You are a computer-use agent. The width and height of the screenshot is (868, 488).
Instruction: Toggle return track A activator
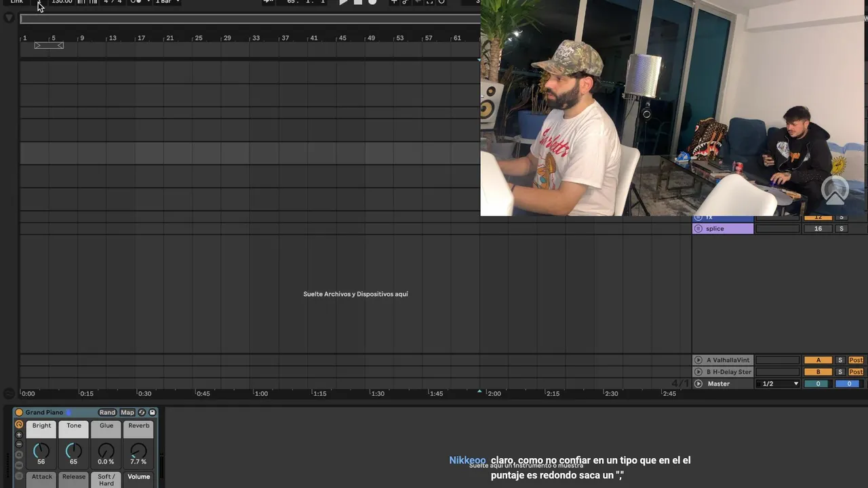pyautogui.click(x=818, y=360)
